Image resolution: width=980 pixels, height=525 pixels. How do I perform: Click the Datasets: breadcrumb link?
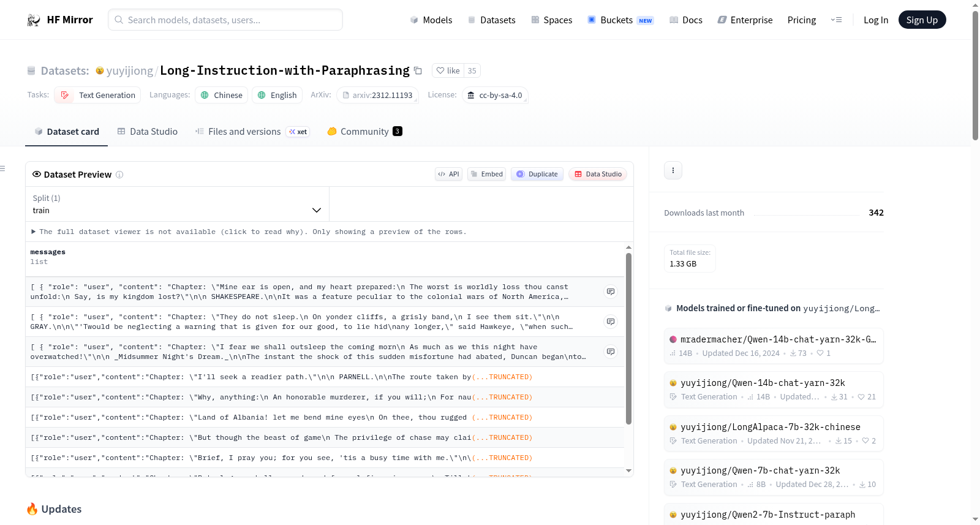pyautogui.click(x=65, y=71)
